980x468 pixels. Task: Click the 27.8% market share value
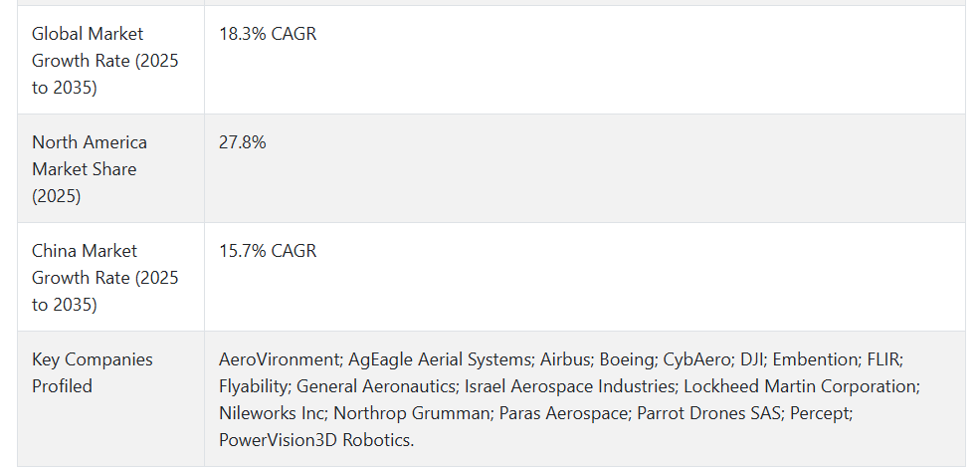click(x=243, y=142)
